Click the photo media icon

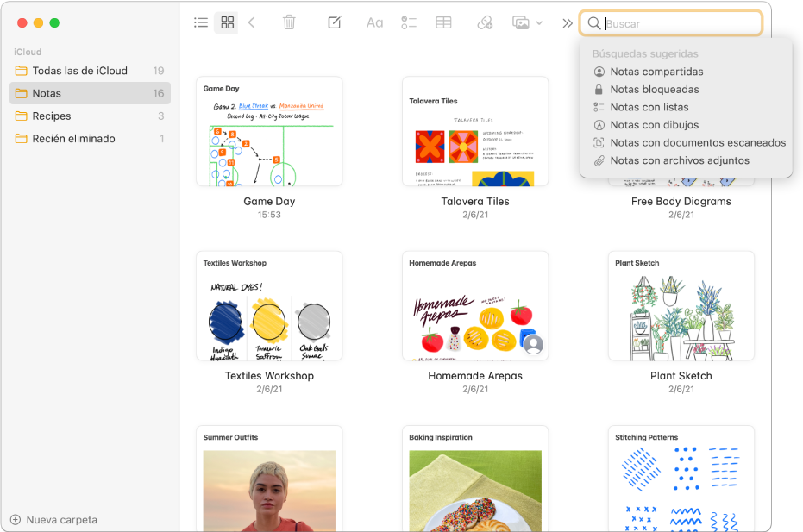pyautogui.click(x=521, y=22)
